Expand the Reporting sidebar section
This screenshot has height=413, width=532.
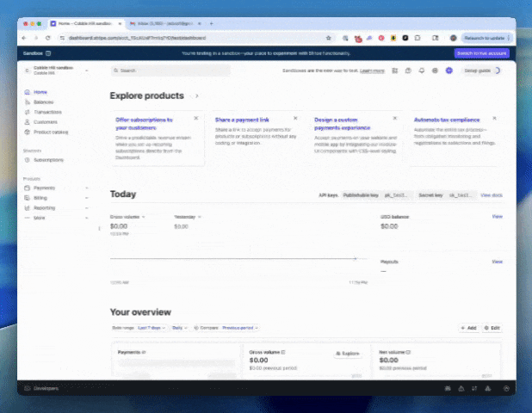point(87,208)
